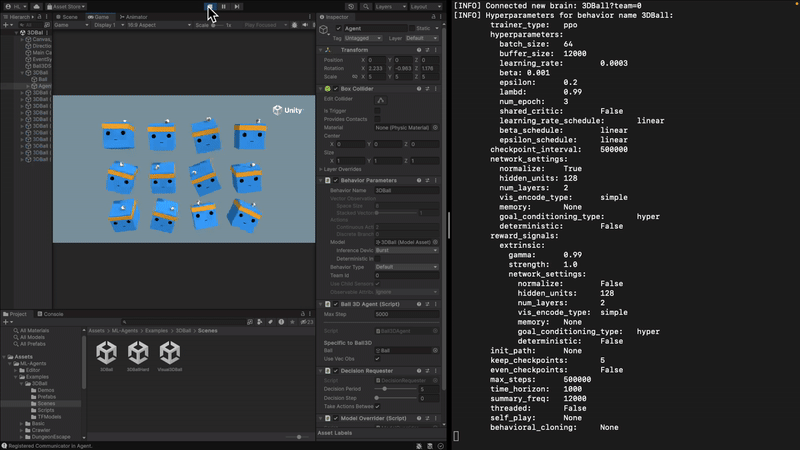Click the Max Step input field
This screenshot has width=800, height=450.
coord(407,314)
